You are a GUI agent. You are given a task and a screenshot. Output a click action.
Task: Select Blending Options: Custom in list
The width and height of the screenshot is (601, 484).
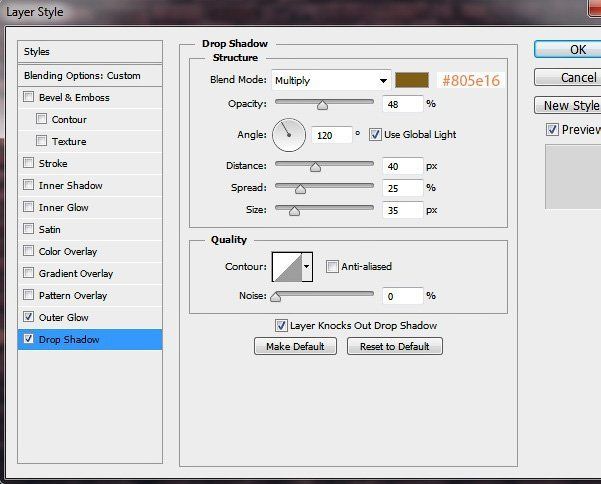click(x=90, y=75)
